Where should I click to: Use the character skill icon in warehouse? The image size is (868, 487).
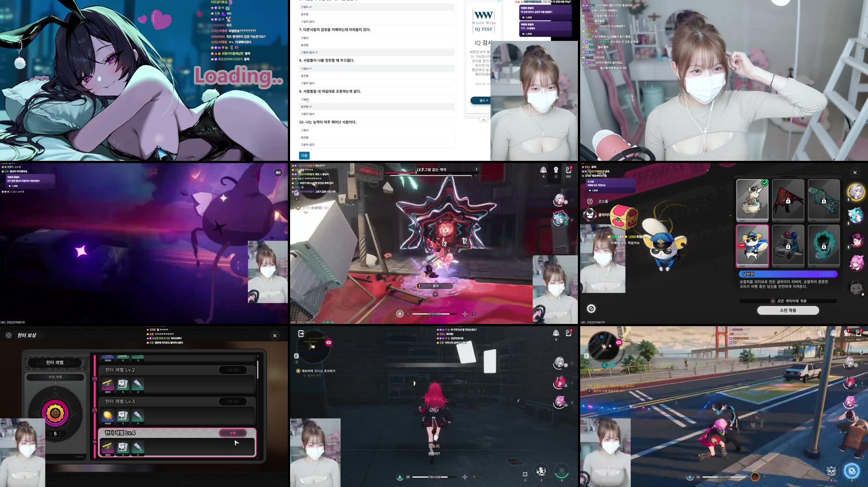tap(541, 472)
